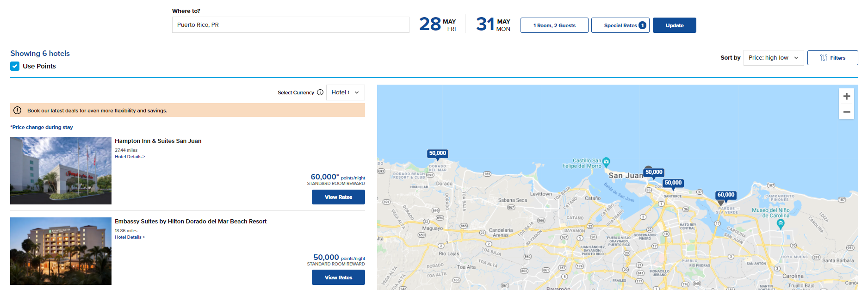Viewport: 868px width, 290px height.
Task: Click the Sabana Seca label on the map
Action: pyautogui.click(x=512, y=200)
